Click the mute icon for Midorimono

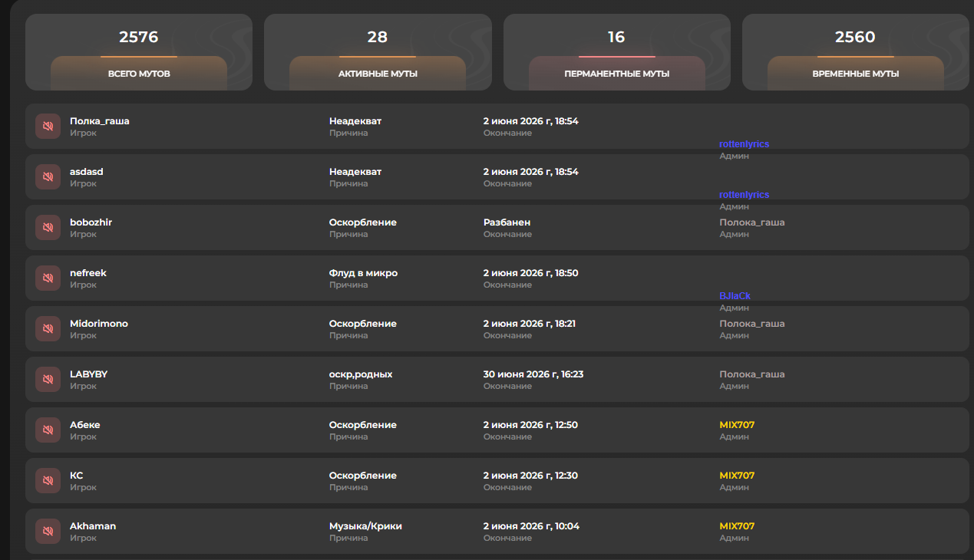(48, 329)
